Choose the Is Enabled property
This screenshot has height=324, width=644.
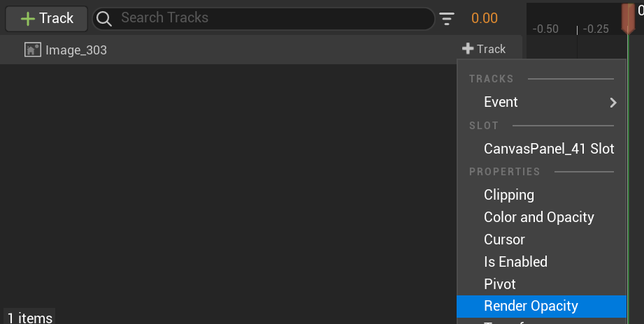[x=515, y=262]
